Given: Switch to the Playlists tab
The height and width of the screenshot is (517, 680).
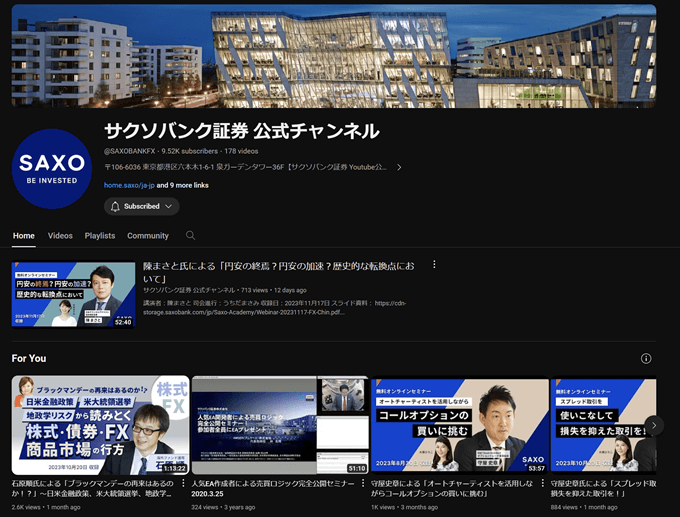Looking at the screenshot, I should (x=100, y=236).
